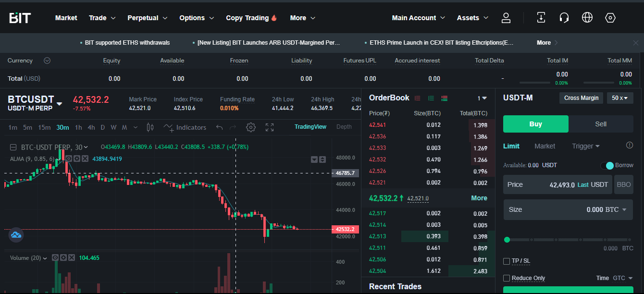644x294 pixels.
Task: Select the 5m timeframe
Action: point(28,127)
